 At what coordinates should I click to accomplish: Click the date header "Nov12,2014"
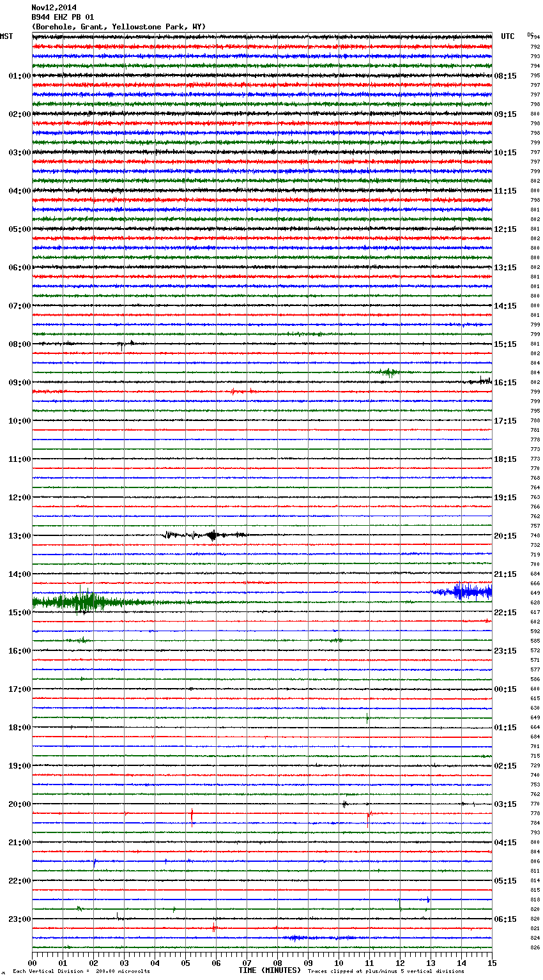point(54,8)
